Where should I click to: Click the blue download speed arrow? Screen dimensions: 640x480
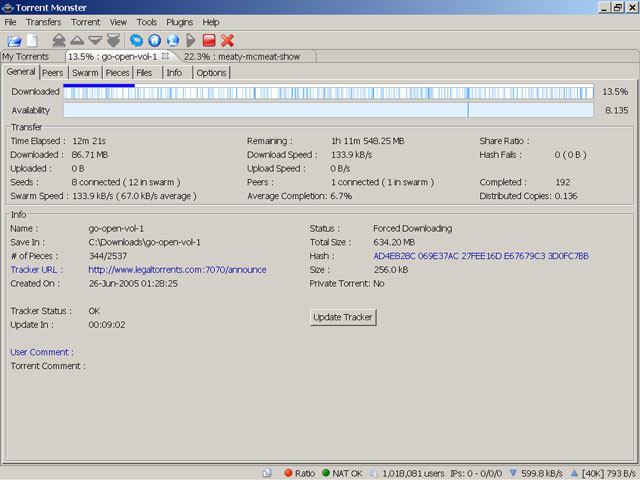click(513, 473)
